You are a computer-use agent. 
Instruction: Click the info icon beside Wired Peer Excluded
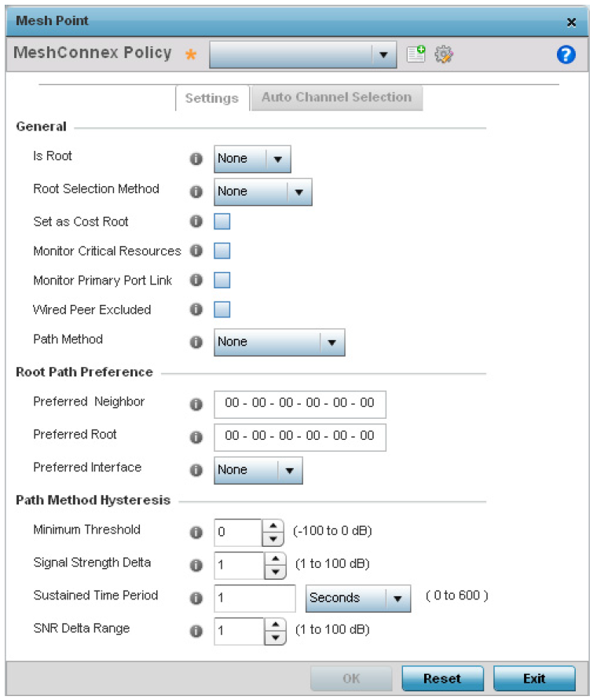tap(196, 309)
